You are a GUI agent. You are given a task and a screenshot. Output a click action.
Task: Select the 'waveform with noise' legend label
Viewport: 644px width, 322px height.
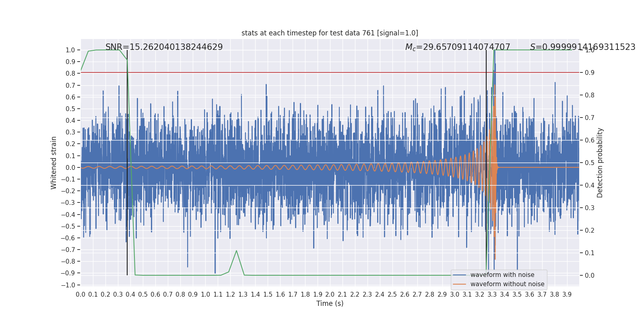tap(502, 275)
